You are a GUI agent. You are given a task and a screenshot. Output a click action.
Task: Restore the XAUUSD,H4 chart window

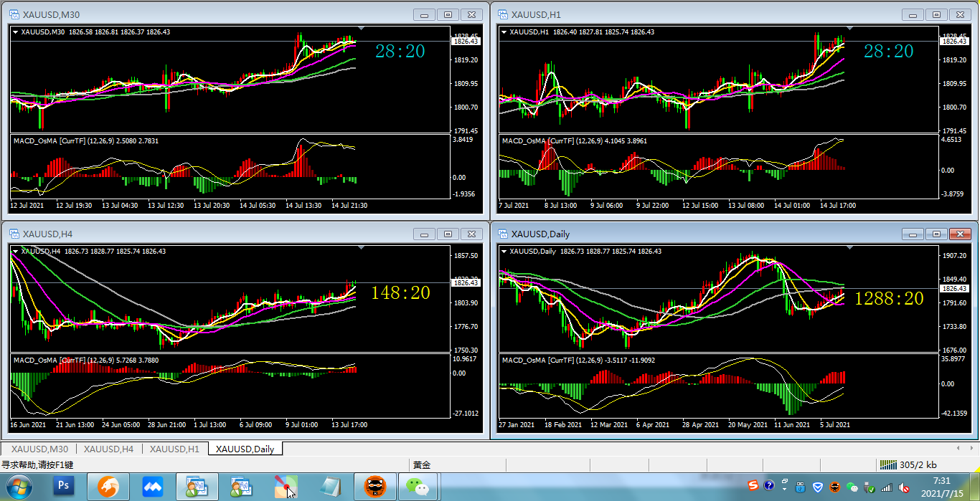[448, 234]
